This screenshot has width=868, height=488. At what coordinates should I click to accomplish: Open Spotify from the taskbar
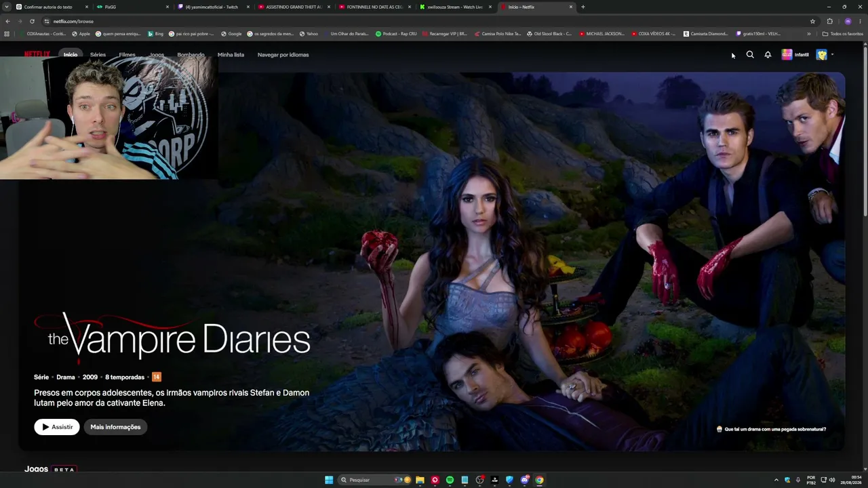pos(450,480)
